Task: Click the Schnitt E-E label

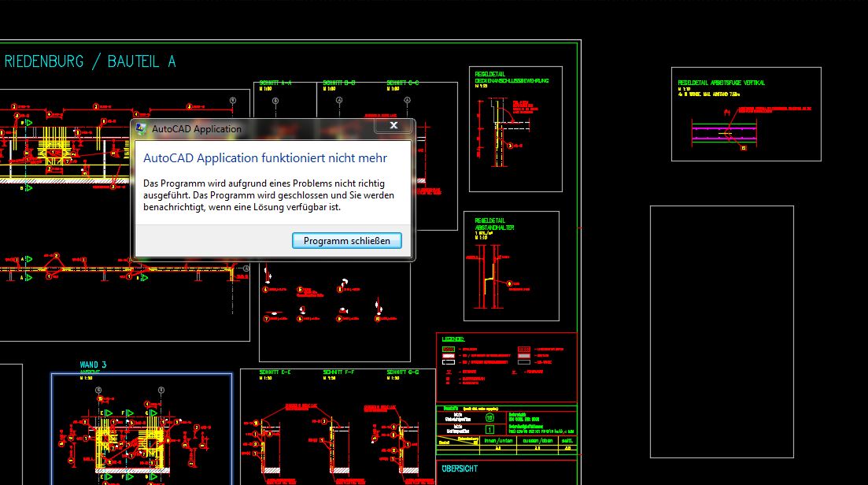Action: 275,372
